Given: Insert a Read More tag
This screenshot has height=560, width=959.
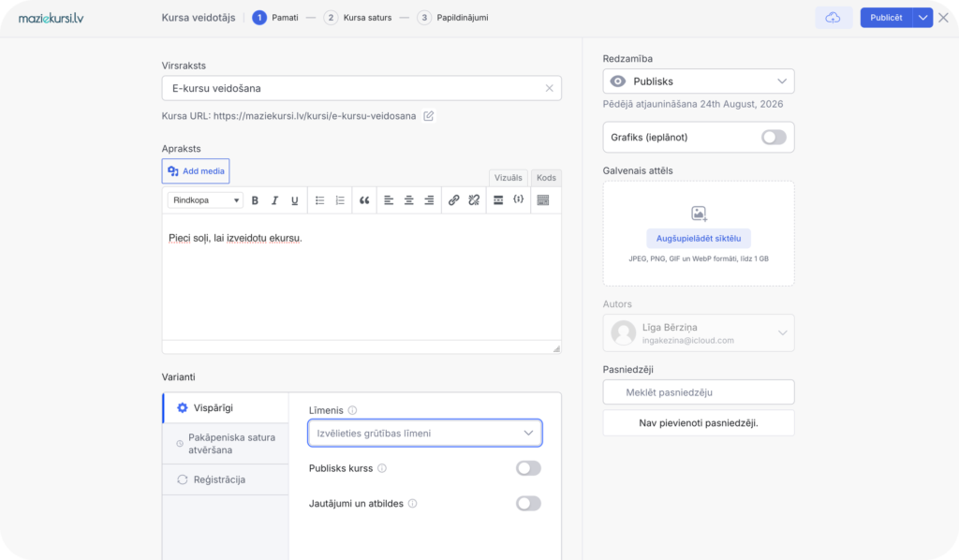Looking at the screenshot, I should pyautogui.click(x=498, y=200).
